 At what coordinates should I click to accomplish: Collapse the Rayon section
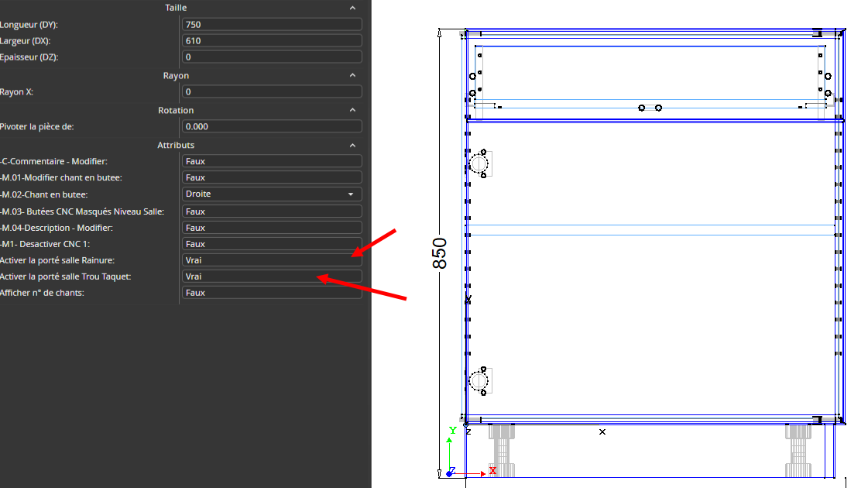[x=352, y=76]
